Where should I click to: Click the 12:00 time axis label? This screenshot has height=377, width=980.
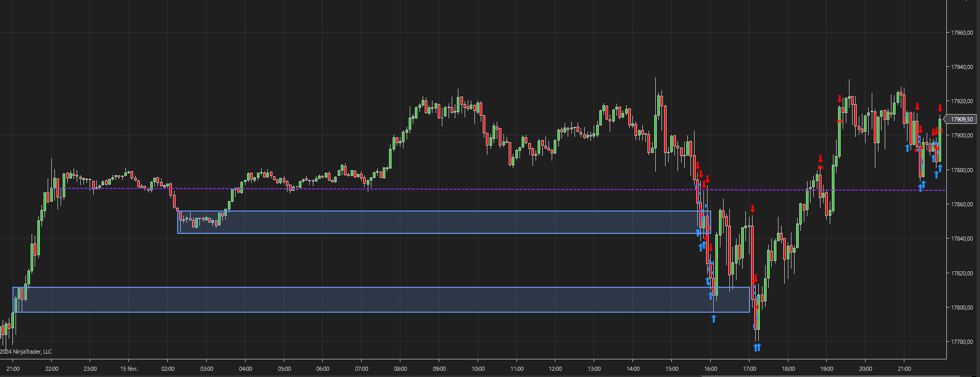[555, 369]
